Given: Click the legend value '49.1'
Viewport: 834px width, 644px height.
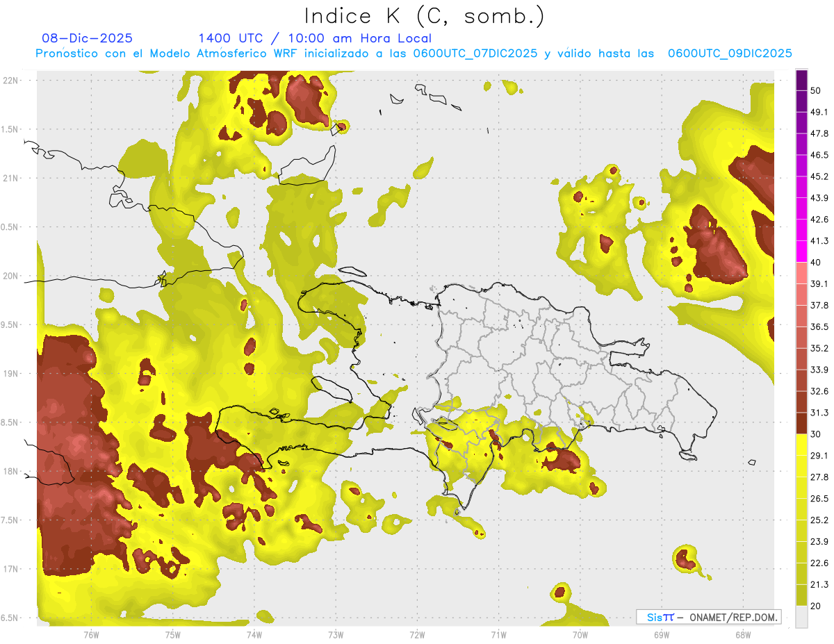Looking at the screenshot, I should (x=819, y=112).
